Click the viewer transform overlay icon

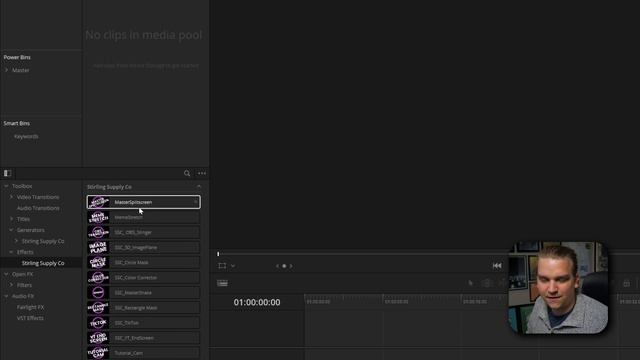tap(222, 266)
